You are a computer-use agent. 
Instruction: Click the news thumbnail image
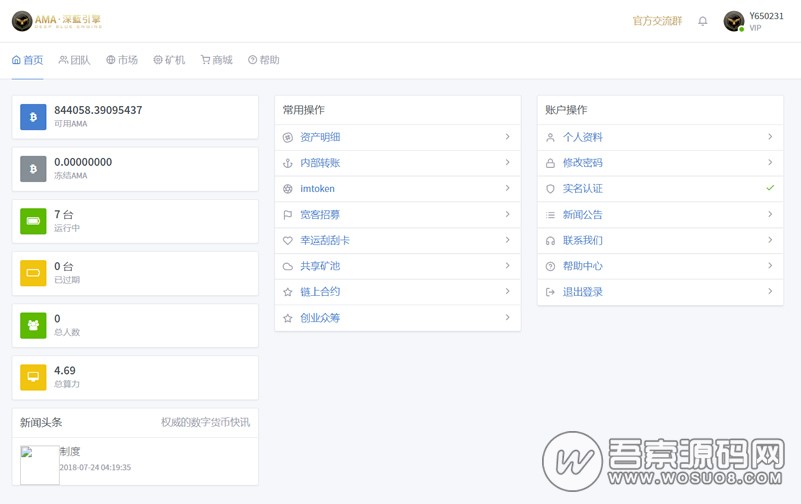pos(40,465)
